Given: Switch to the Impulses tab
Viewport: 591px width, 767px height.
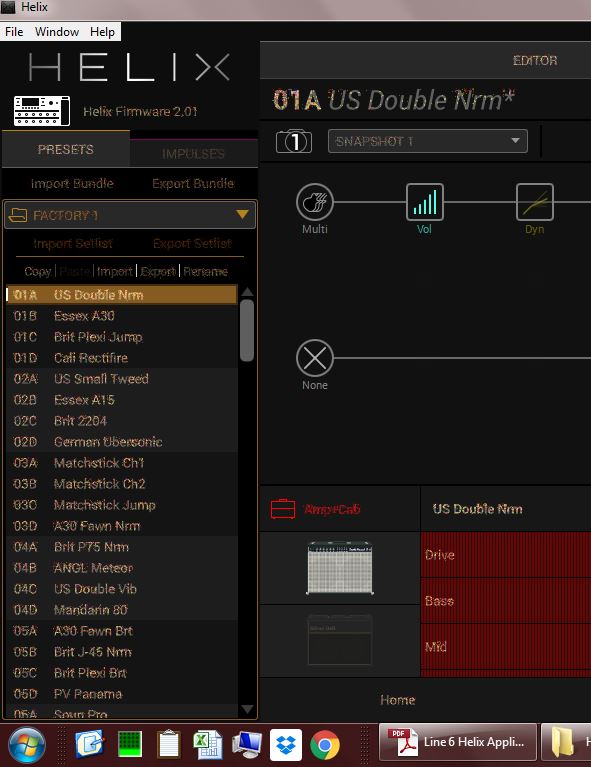Looking at the screenshot, I should coord(193,154).
